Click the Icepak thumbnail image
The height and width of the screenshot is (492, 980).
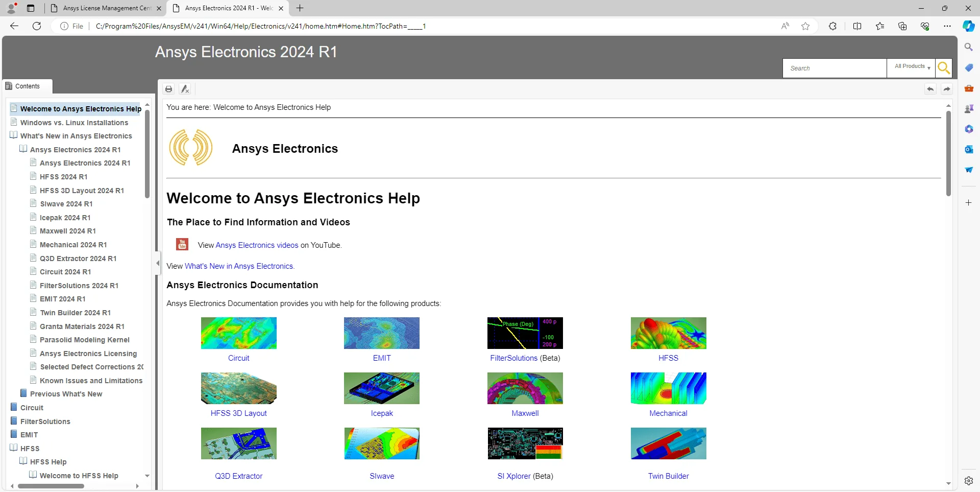(x=382, y=388)
